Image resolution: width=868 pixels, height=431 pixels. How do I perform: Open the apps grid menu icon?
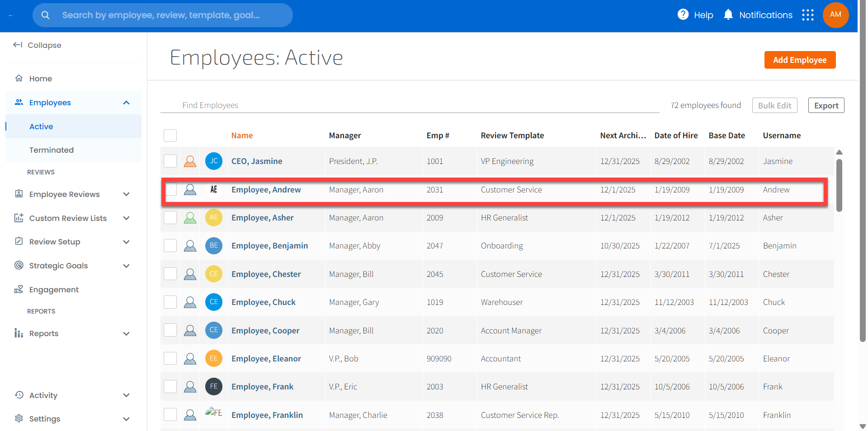[x=807, y=15]
